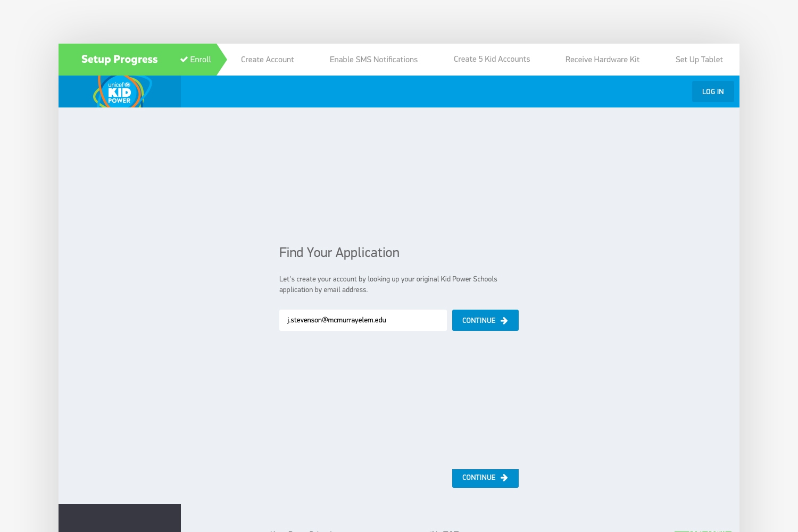Click the UNICEF Kid Power logo
The width and height of the screenshot is (798, 532).
(x=121, y=92)
